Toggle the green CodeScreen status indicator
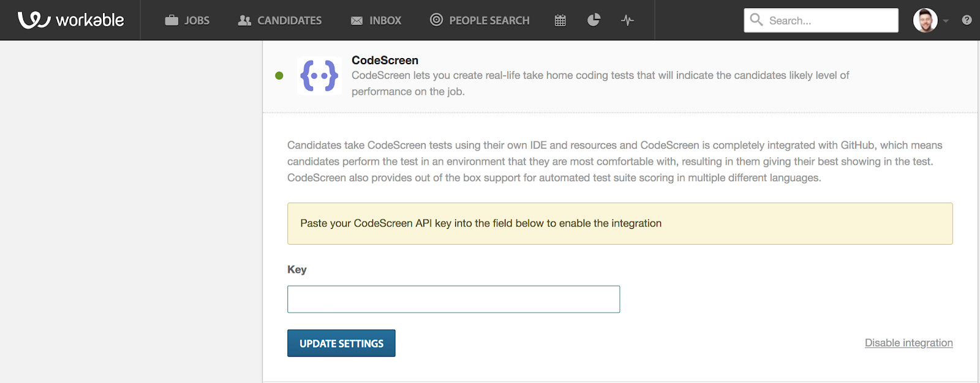Screen dimensions: 980x383 [x=279, y=75]
